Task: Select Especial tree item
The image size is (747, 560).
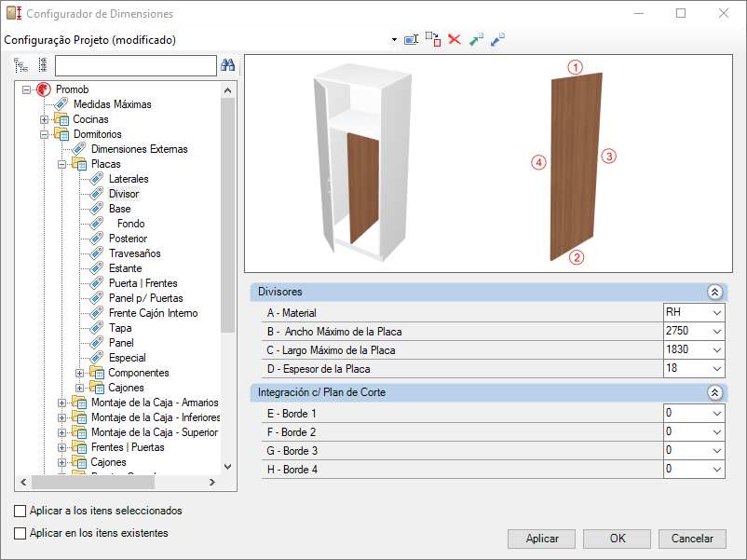Action: coord(128,358)
